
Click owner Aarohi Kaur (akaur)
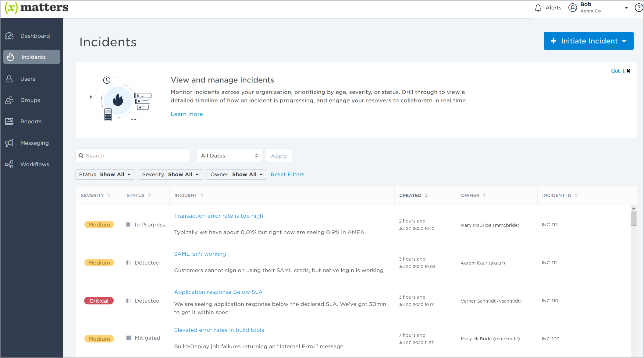[x=483, y=263]
